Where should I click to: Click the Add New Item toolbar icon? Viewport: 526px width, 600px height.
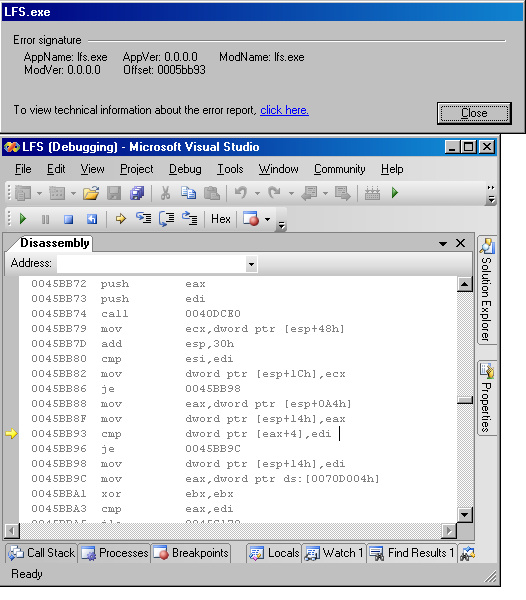pyautogui.click(x=57, y=193)
